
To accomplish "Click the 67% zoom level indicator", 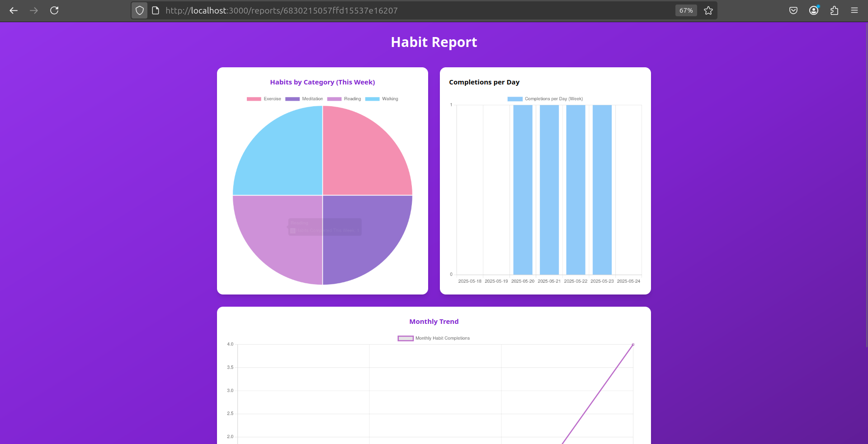I will pos(686,10).
